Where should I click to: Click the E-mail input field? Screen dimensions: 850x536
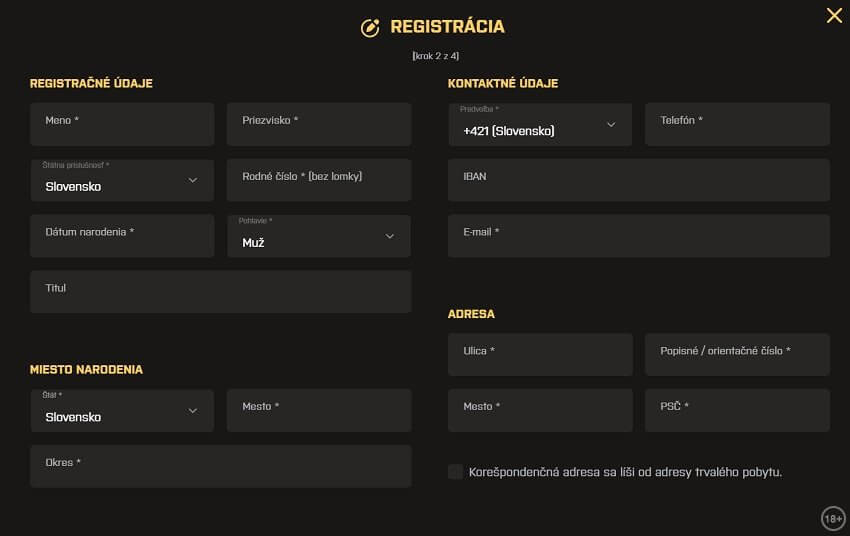[638, 236]
